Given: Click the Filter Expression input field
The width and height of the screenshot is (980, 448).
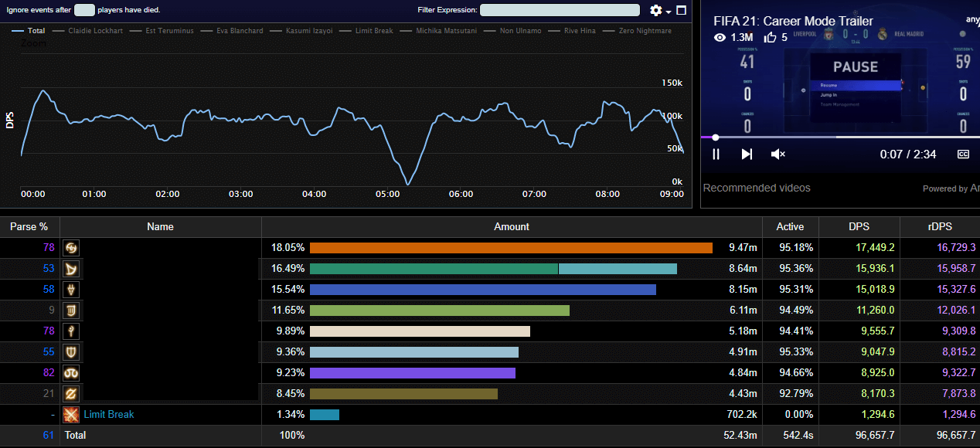Looking at the screenshot, I should [560, 10].
